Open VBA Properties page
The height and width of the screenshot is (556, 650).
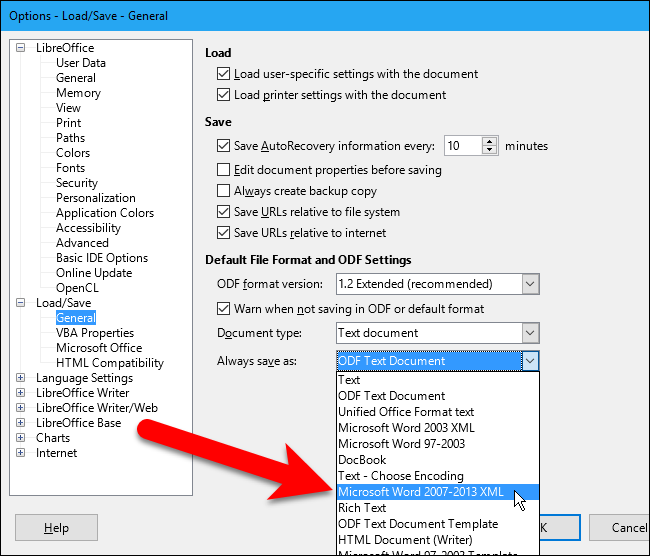[x=95, y=333]
